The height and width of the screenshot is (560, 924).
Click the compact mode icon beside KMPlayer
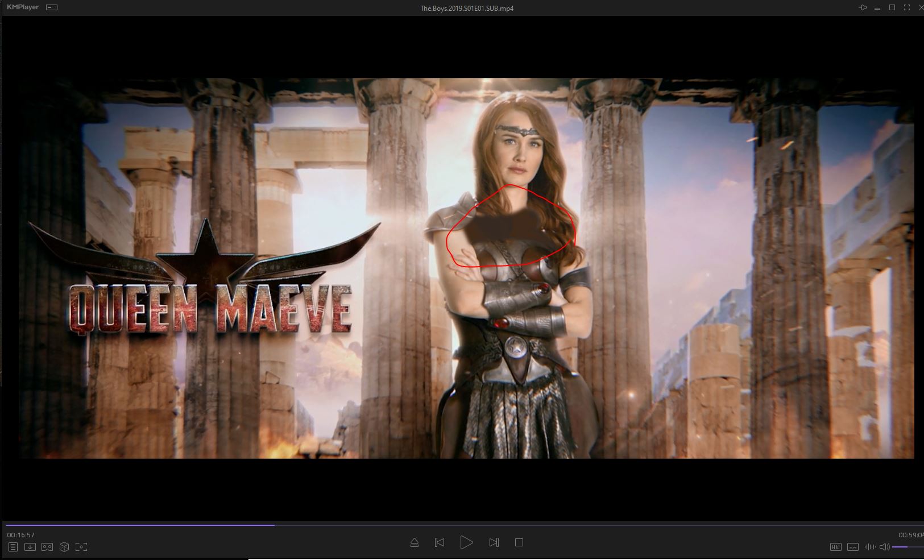[x=52, y=7]
